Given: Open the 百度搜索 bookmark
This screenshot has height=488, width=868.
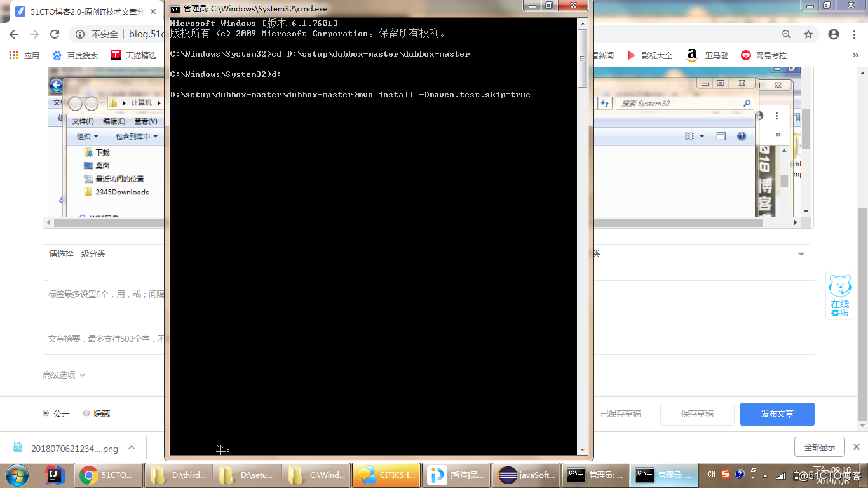Looking at the screenshot, I should coord(75,55).
